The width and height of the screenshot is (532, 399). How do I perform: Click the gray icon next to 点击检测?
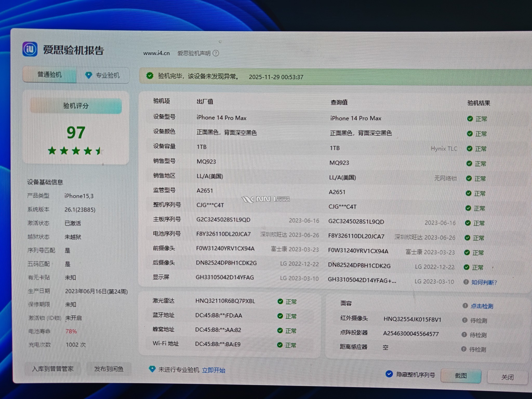pos(465,306)
